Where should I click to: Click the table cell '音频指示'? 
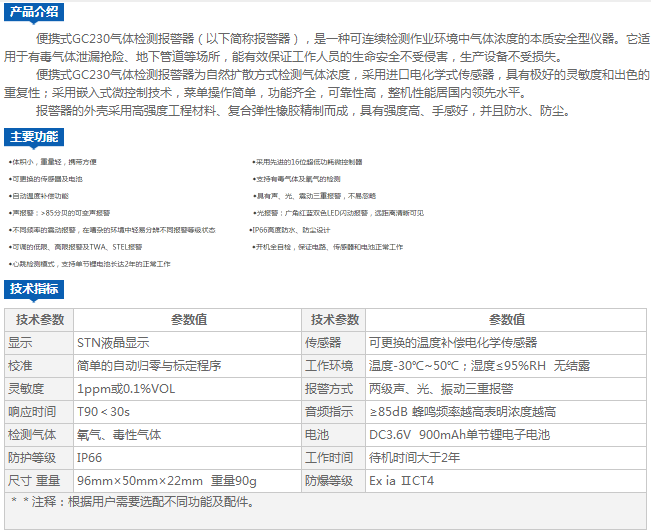[333, 412]
